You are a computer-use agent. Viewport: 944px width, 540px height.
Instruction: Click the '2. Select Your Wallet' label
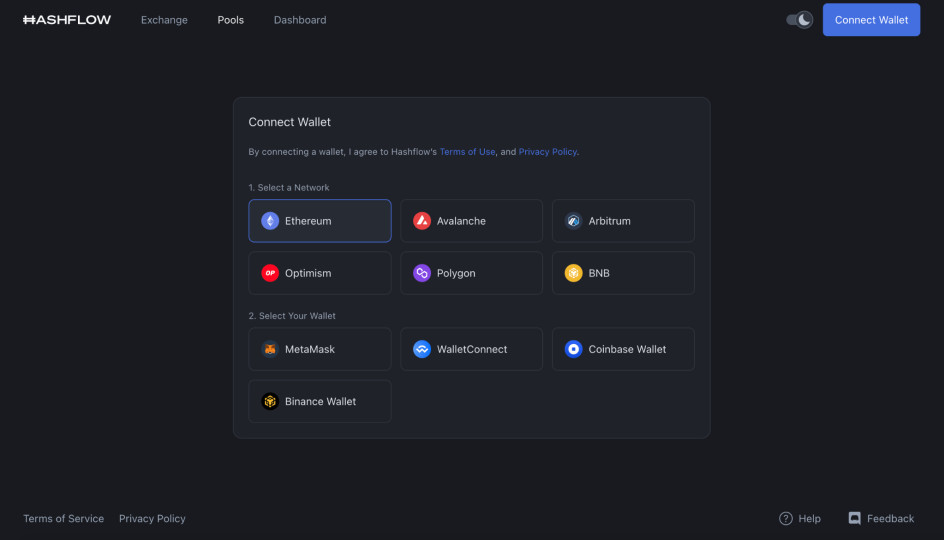click(292, 316)
